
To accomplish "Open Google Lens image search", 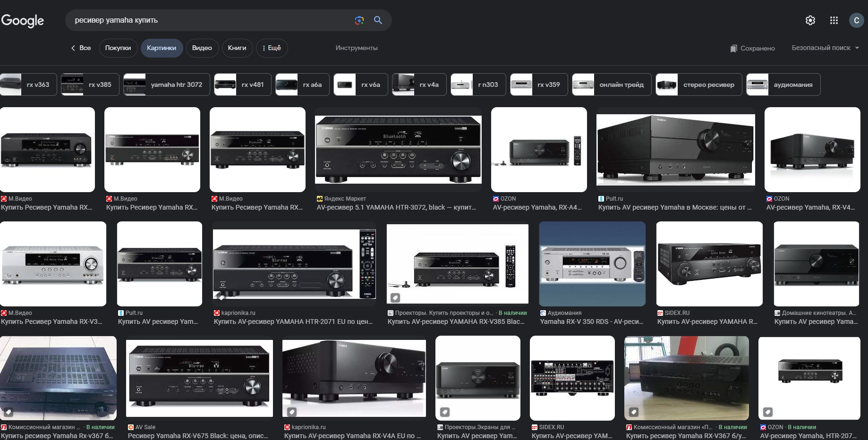I will point(359,20).
